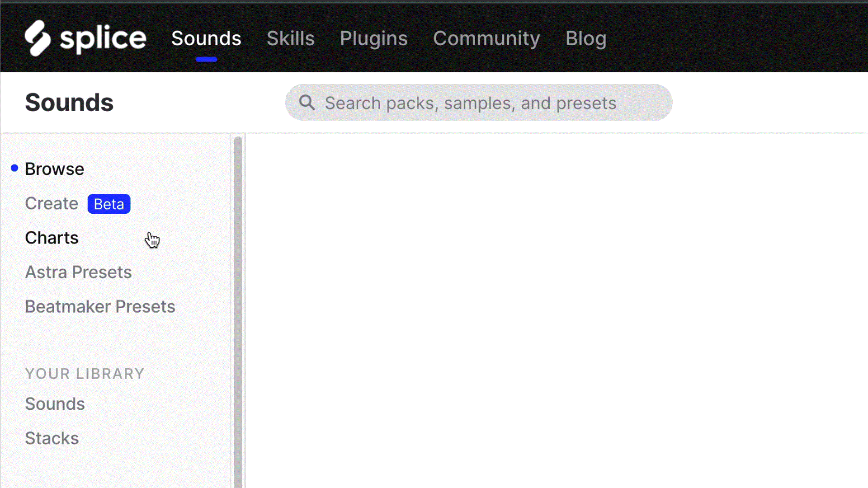Open Create in the sidebar
The image size is (868, 488).
[52, 203]
